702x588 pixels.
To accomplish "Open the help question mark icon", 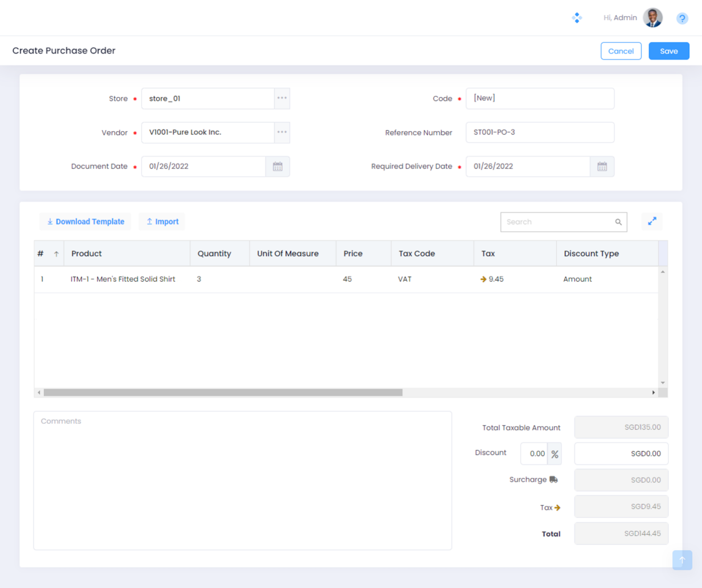I will coord(682,18).
